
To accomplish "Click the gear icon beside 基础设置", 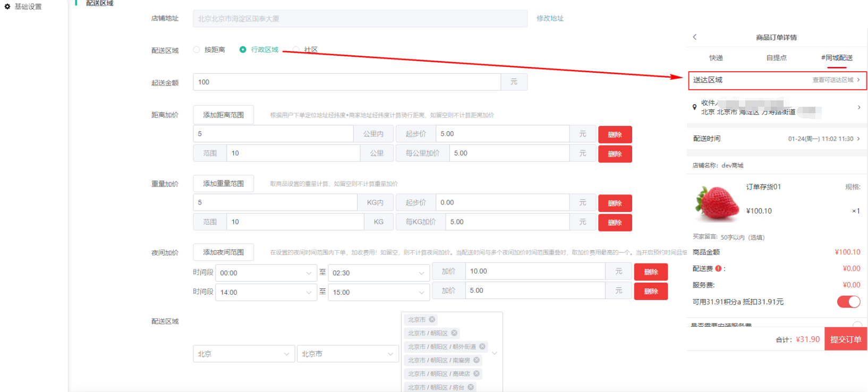I will pos(7,7).
